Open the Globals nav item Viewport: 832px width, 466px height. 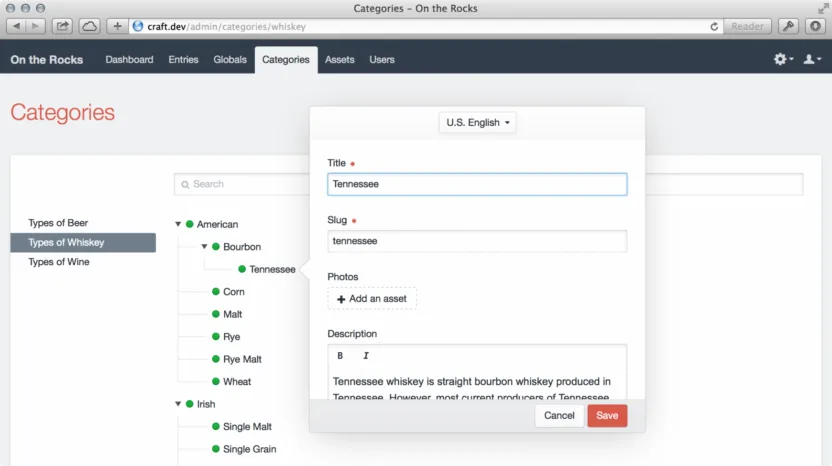230,59
